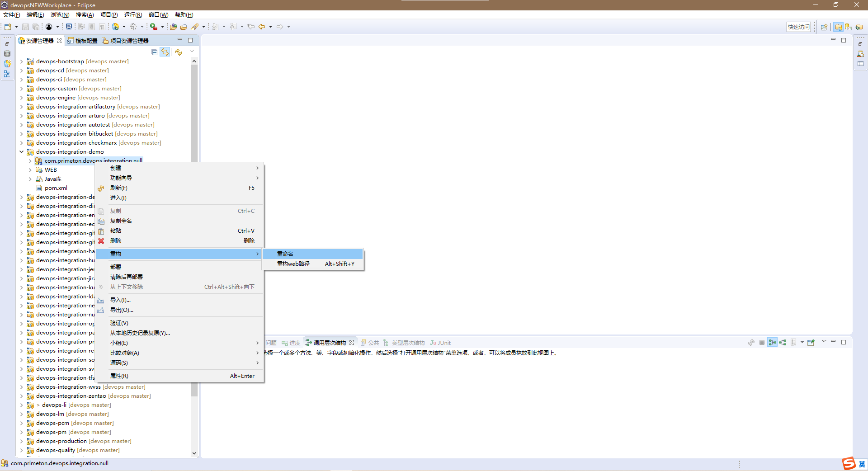Click the back navigation yellow arrow
This screenshot has width=868, height=471.
(262, 27)
